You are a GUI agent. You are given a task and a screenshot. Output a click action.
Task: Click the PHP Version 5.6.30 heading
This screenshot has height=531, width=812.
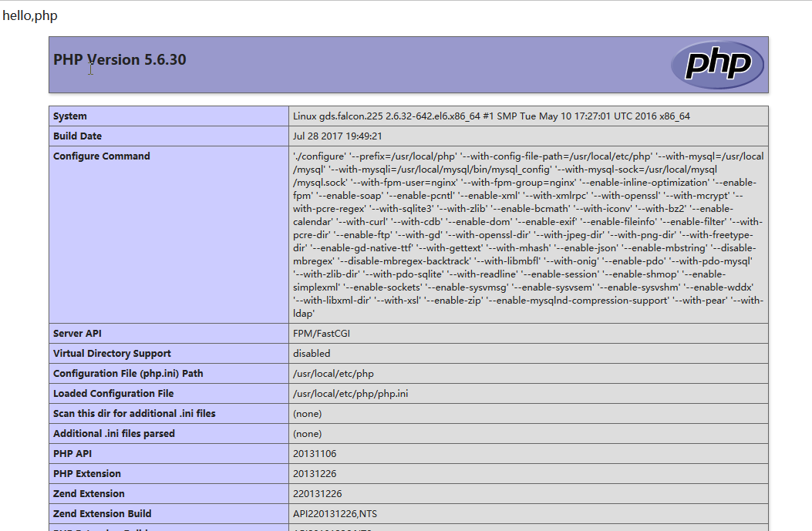pos(120,60)
